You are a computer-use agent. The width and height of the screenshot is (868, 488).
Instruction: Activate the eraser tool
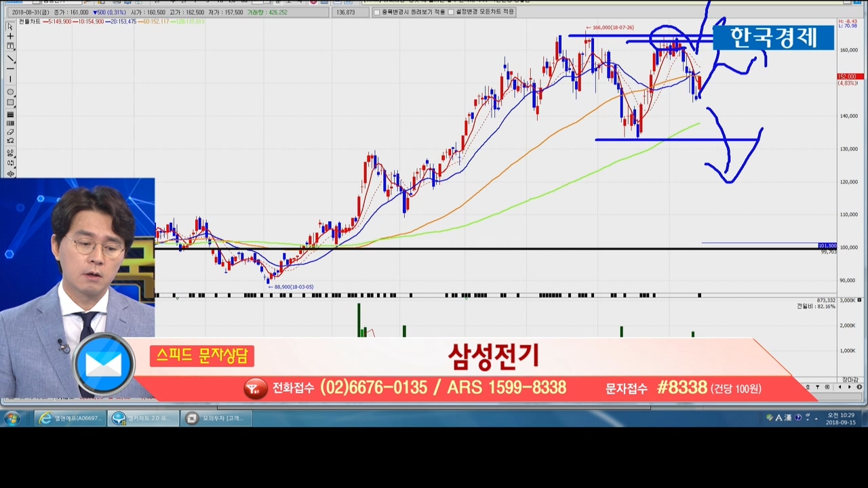tap(10, 132)
